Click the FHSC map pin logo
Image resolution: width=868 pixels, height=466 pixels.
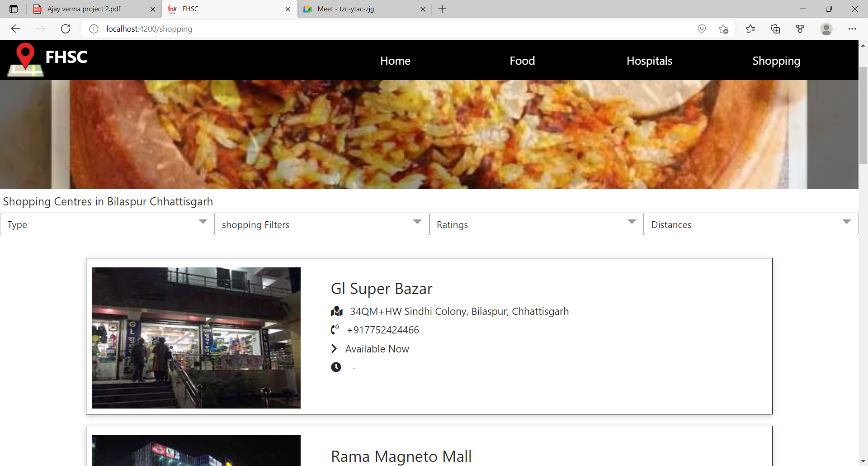coord(25,59)
